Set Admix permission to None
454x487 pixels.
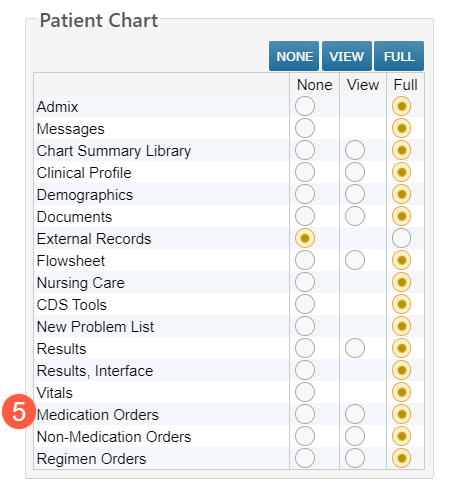pyautogui.click(x=305, y=106)
